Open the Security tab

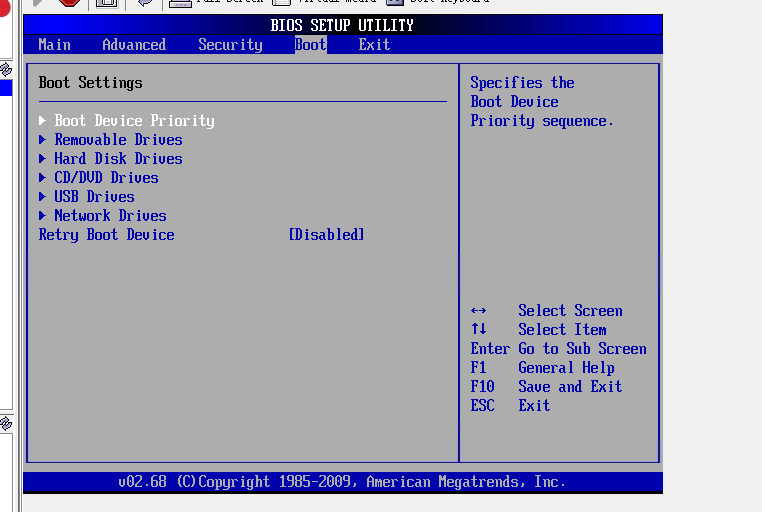pos(230,45)
